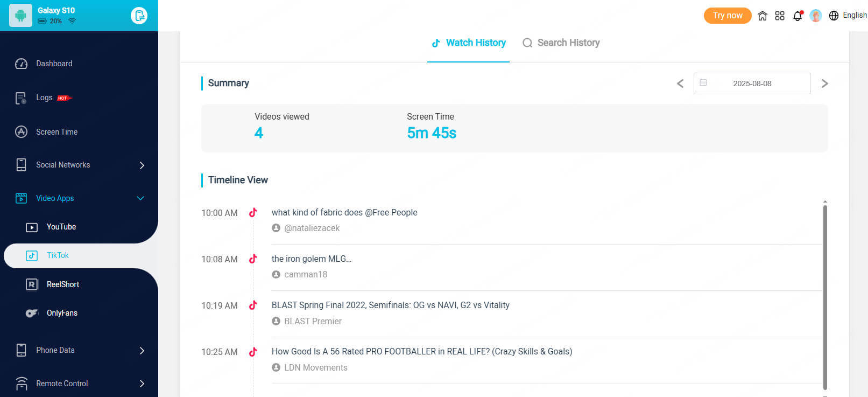Click the Remote Control wifi icon
Screen dimensions: 868x397
(21, 384)
